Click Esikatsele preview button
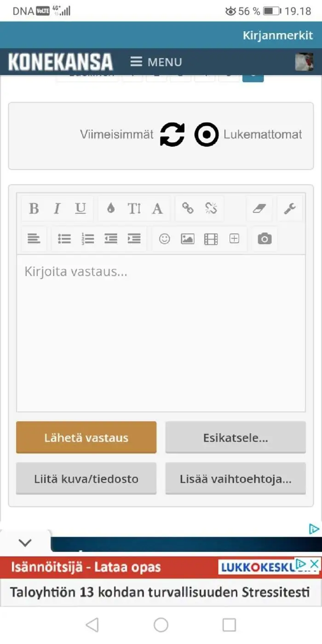Image resolution: width=322 pixels, height=644 pixels. click(236, 437)
